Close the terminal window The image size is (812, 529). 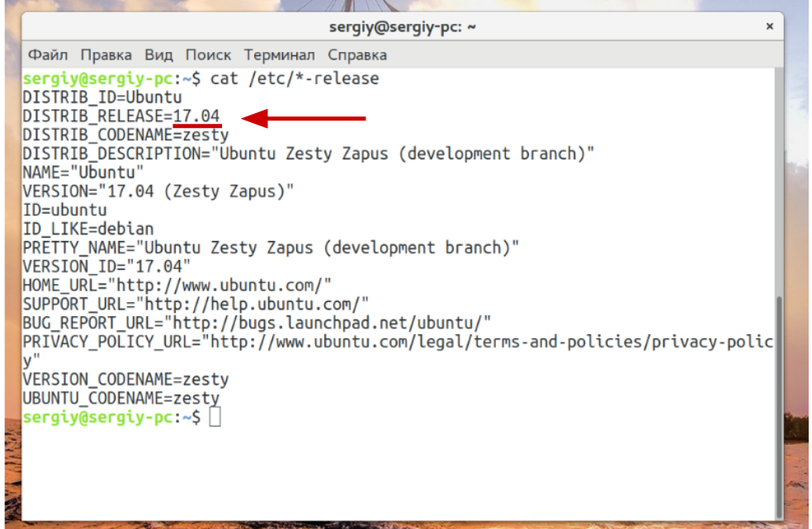(x=769, y=26)
